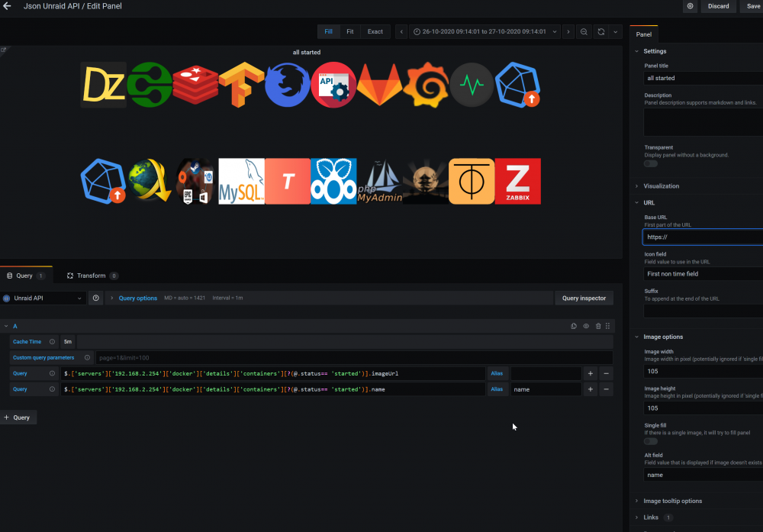Toggle the Transparent switch

(651, 163)
